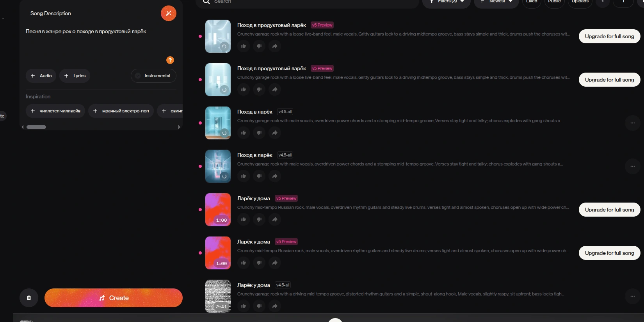Open the Newest sort dropdown
The width and height of the screenshot is (644, 322).
(x=496, y=2)
